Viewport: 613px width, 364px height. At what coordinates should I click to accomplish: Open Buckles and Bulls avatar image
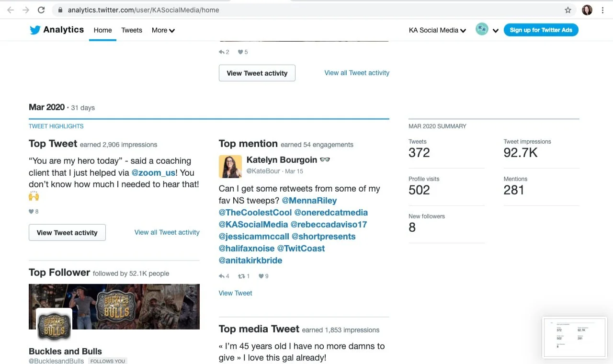(54, 326)
